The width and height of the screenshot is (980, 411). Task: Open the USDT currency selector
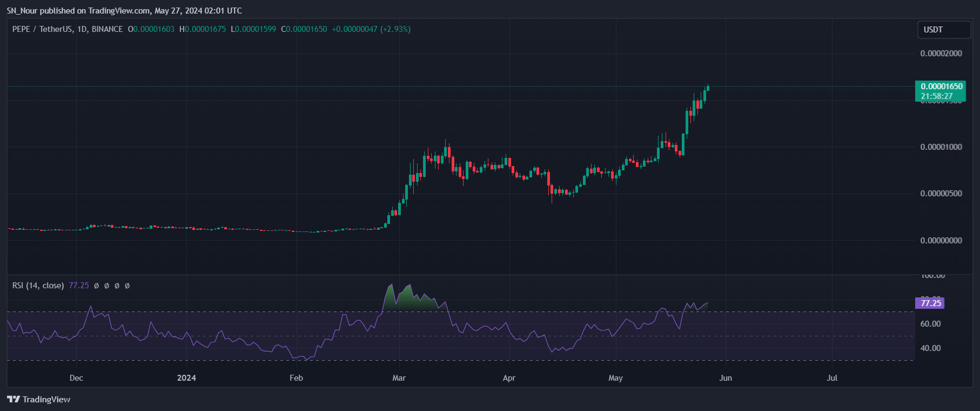[x=943, y=30]
